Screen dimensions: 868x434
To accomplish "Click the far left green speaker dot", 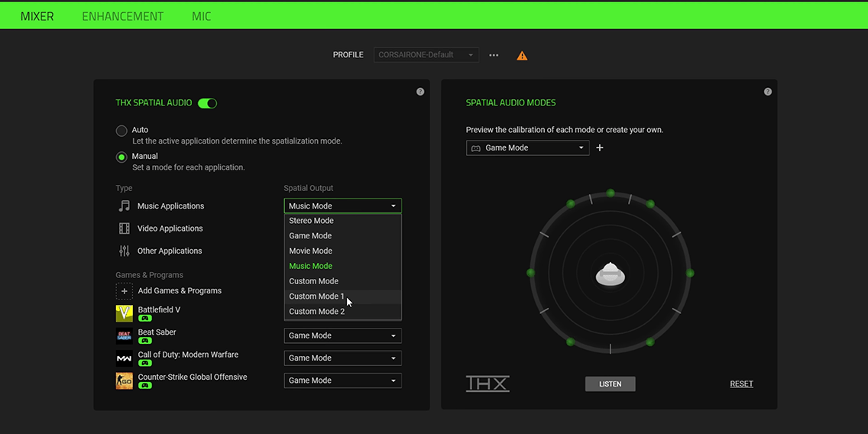I will pos(531,273).
